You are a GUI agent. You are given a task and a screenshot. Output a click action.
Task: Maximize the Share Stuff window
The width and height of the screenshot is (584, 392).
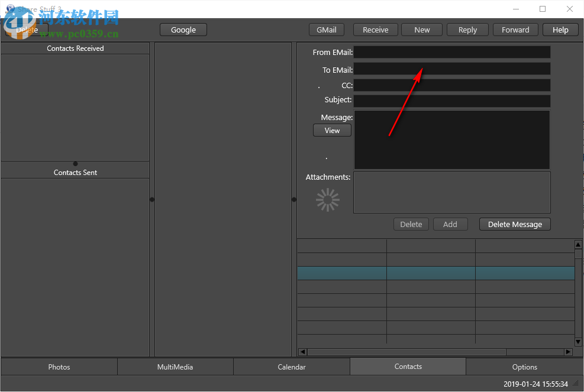tap(543, 9)
